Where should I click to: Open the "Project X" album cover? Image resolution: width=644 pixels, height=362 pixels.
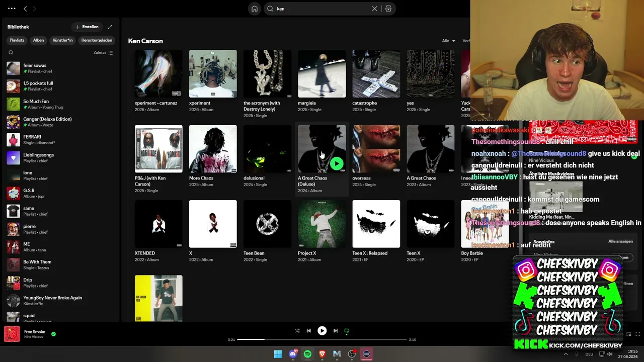click(321, 224)
